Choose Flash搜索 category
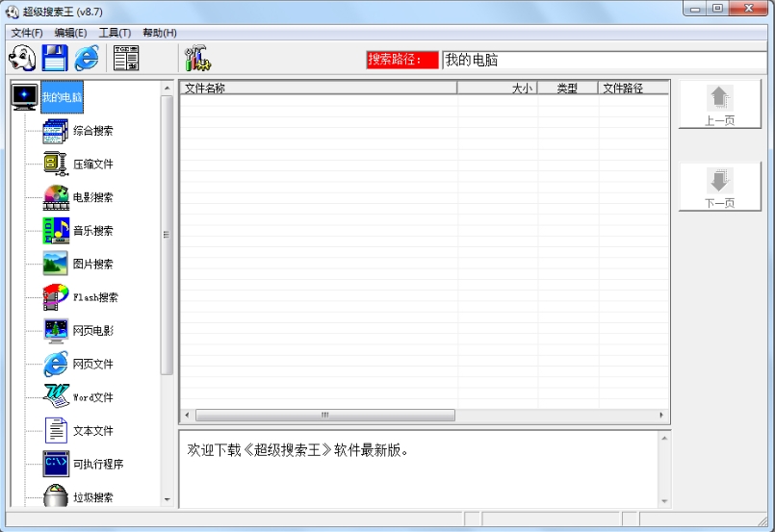The width and height of the screenshot is (775, 532). (95, 297)
